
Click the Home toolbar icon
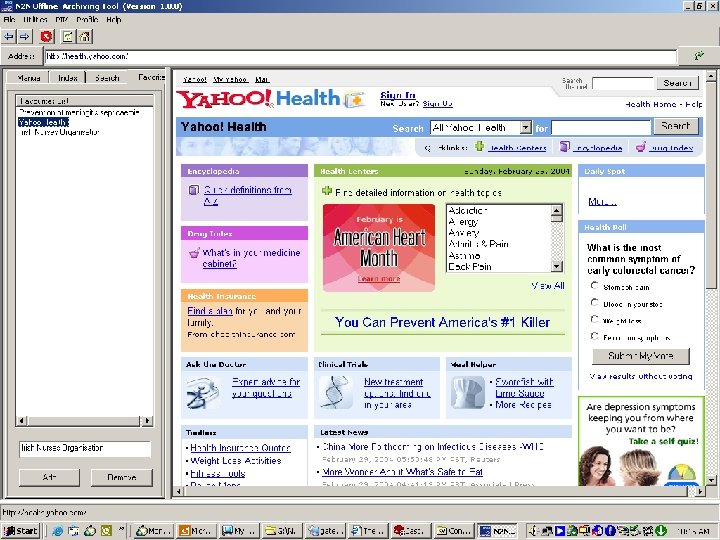[84, 36]
